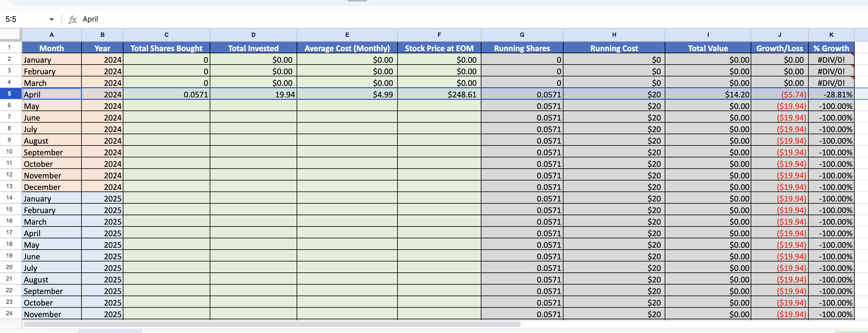Select row 14 header
The width and height of the screenshot is (868, 333).
click(9, 198)
